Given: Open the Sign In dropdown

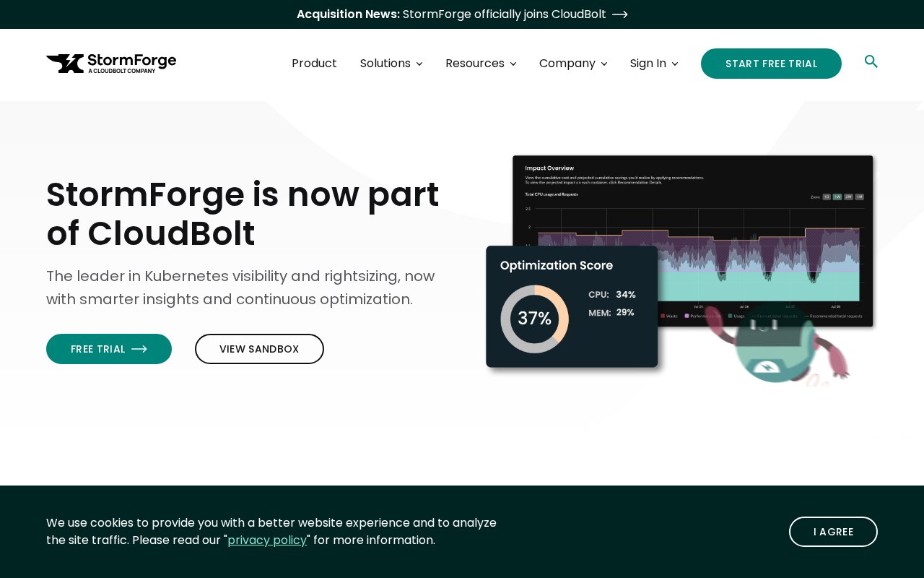Looking at the screenshot, I should click(x=654, y=64).
